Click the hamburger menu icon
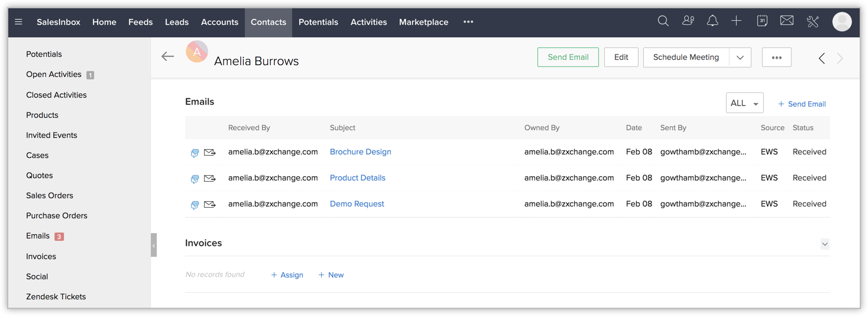The image size is (868, 316). tap(18, 22)
